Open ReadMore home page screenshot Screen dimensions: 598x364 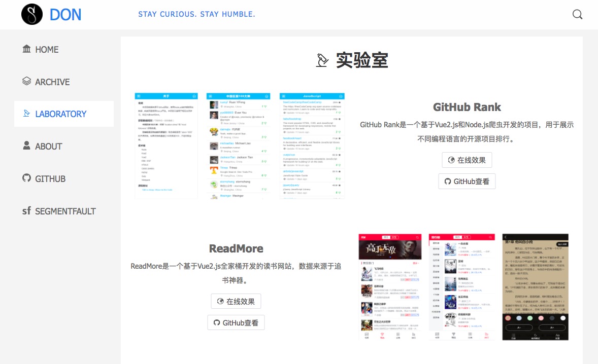[390, 287]
